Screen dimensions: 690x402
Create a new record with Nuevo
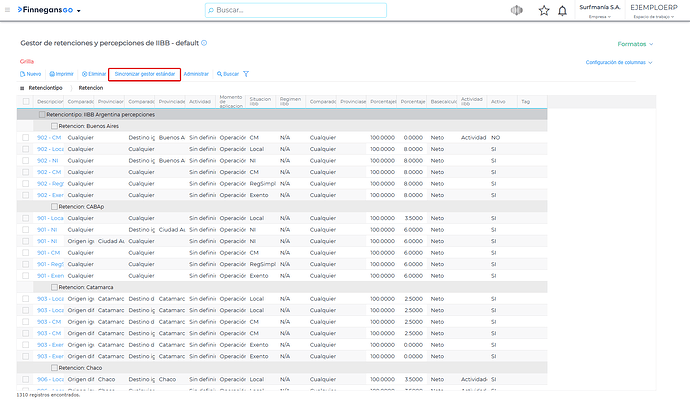coord(30,74)
